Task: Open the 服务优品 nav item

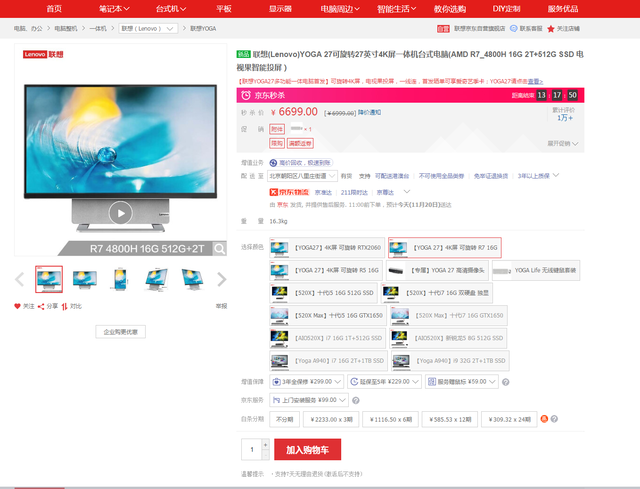Action: click(x=563, y=9)
